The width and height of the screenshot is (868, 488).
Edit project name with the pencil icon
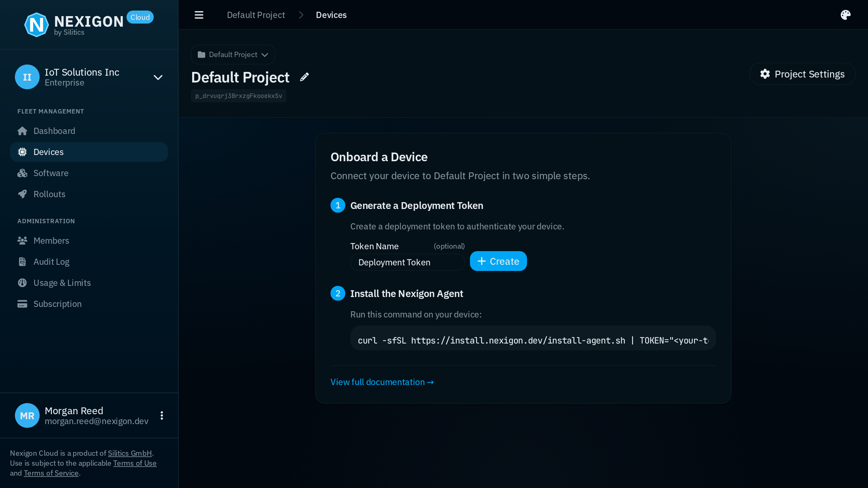coord(304,77)
